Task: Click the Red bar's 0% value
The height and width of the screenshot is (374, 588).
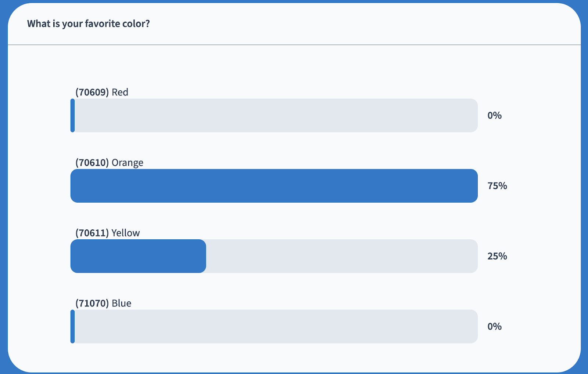Action: point(494,116)
